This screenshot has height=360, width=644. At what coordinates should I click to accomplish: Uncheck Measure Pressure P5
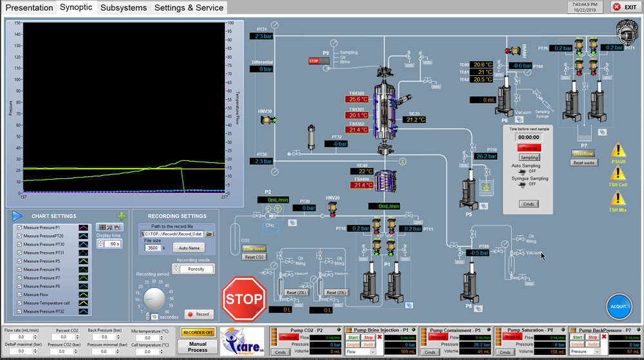[x=19, y=261]
